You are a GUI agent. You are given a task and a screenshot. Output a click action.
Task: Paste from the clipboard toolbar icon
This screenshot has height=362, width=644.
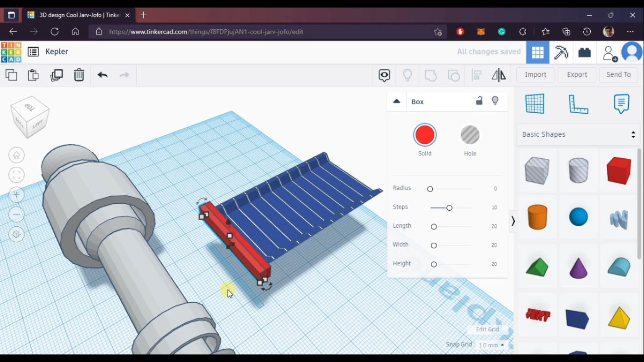click(33, 75)
